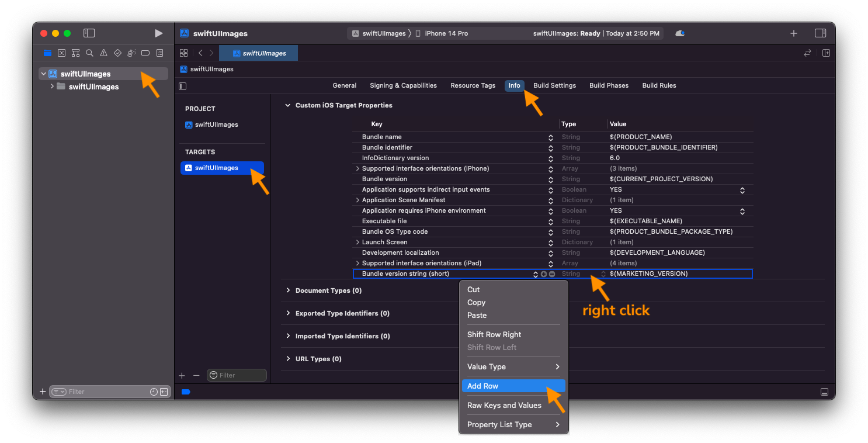This screenshot has height=443, width=868.
Task: Collapse Custom iOS Target Properties section
Action: click(287, 105)
